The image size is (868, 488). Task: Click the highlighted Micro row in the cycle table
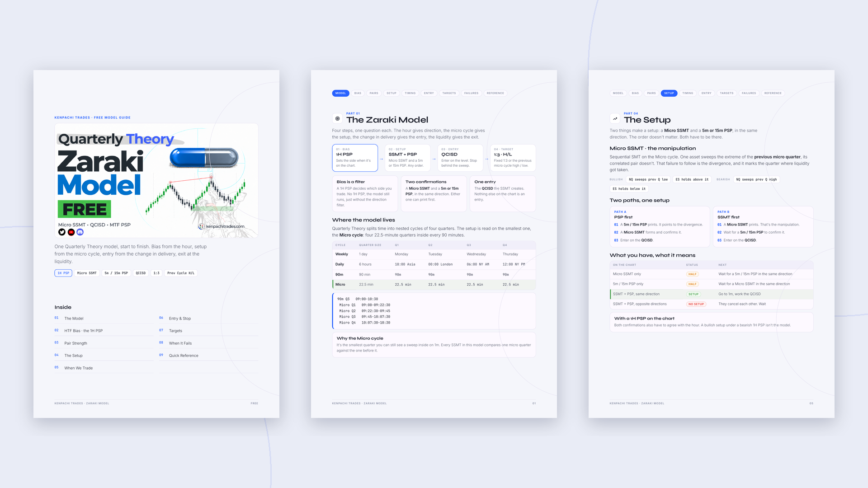pos(434,285)
